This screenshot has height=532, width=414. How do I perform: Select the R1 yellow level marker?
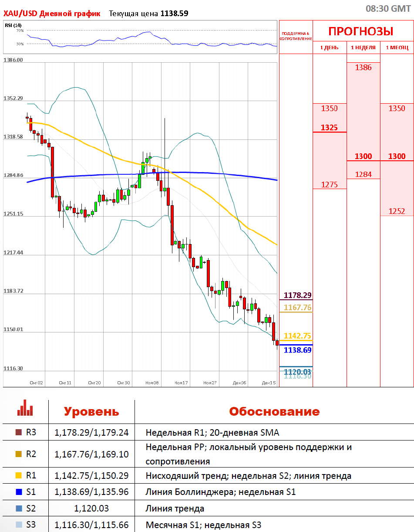[18, 475]
